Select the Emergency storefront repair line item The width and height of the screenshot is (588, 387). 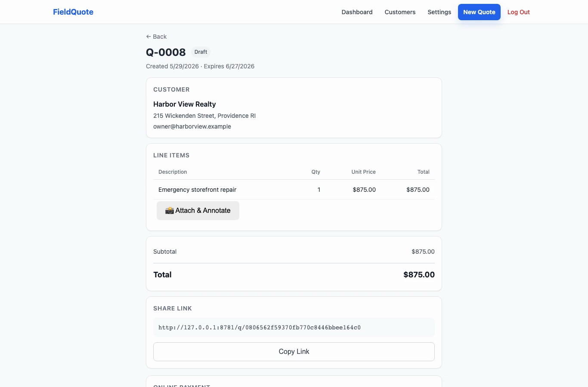pos(294,190)
